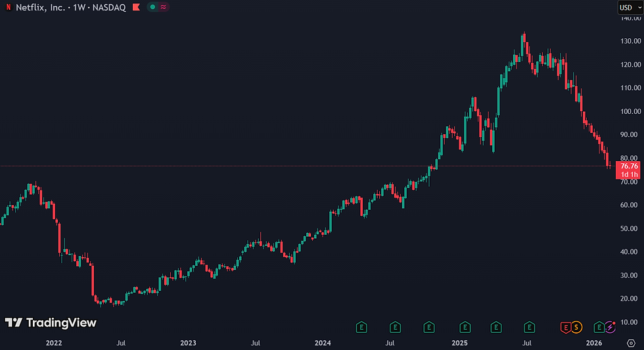Click the 130.00 price axis label
Viewport: 644px width, 350px height.
click(x=630, y=41)
